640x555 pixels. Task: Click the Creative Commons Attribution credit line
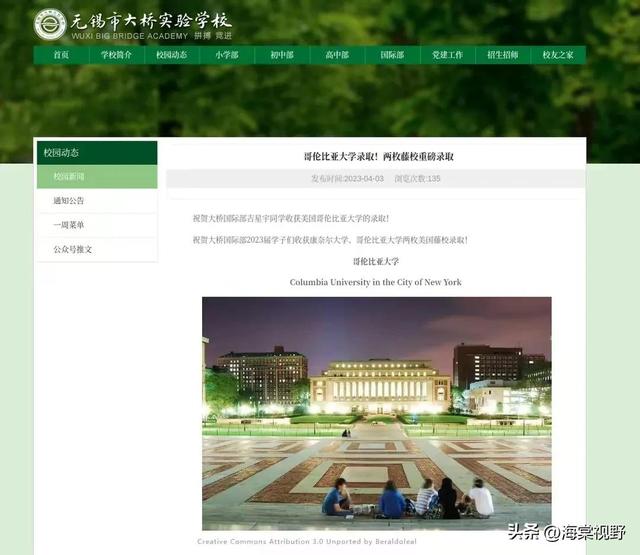pyautogui.click(x=307, y=542)
